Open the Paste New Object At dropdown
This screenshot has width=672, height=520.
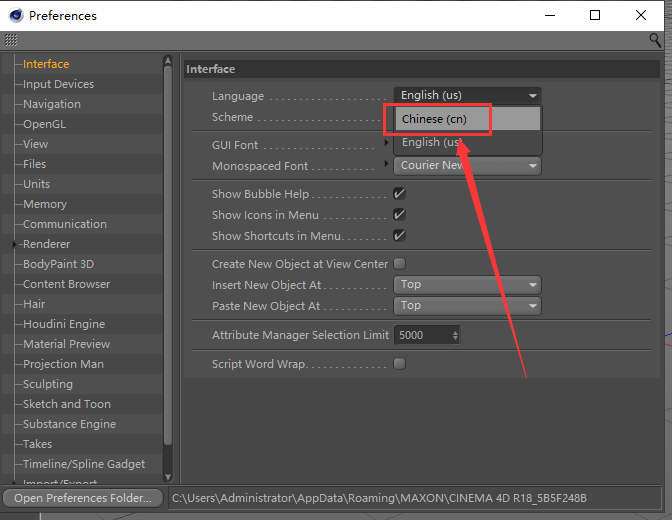[467, 306]
